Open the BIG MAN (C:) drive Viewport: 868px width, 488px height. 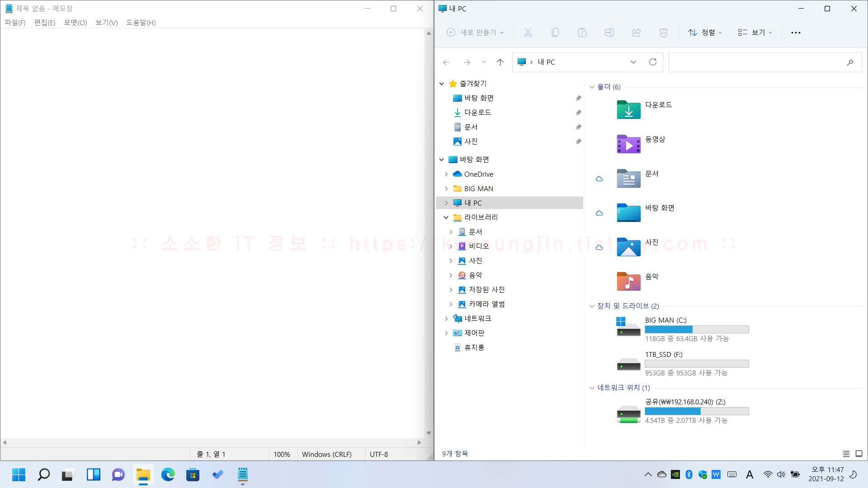pyautogui.click(x=665, y=320)
